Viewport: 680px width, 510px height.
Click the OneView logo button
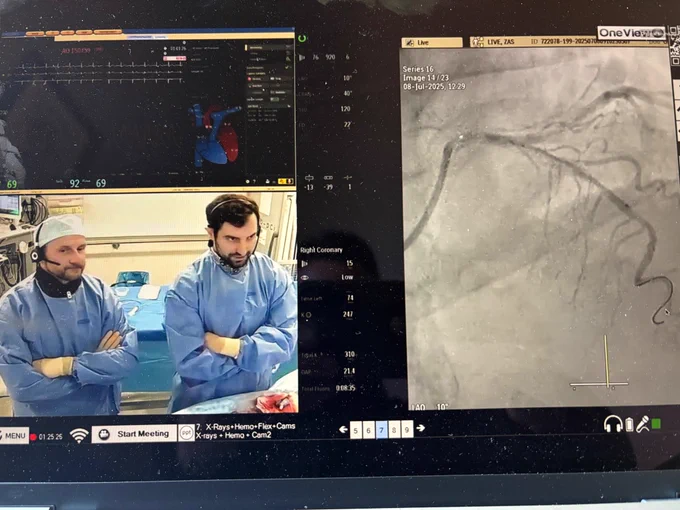click(x=631, y=33)
